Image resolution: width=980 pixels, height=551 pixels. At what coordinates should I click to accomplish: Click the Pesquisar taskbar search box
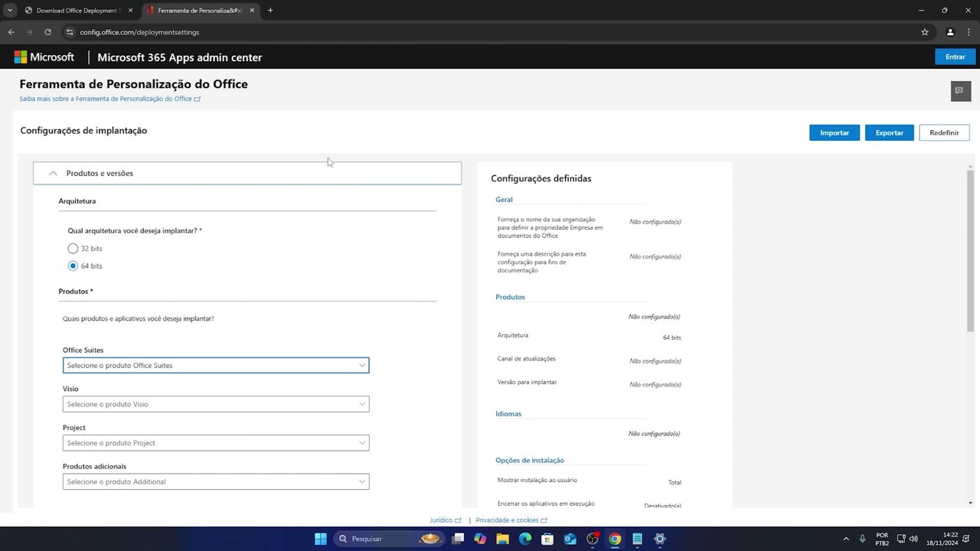(x=390, y=539)
